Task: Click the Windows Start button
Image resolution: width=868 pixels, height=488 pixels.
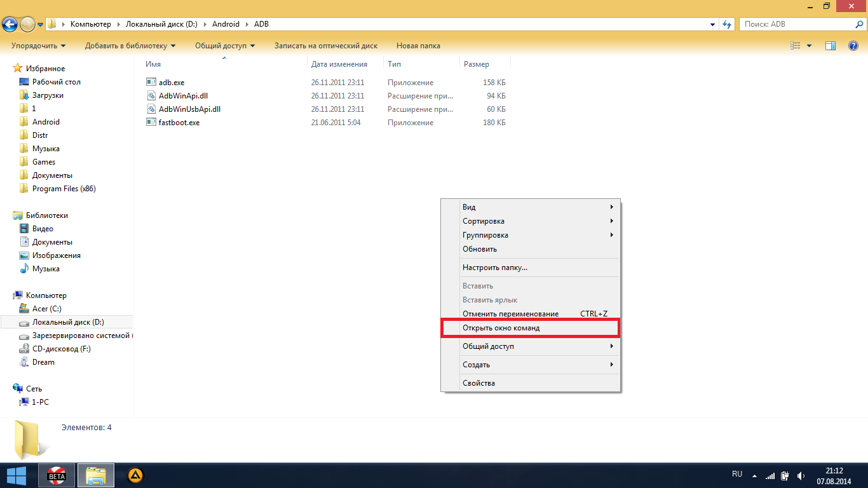Action: 16,475
